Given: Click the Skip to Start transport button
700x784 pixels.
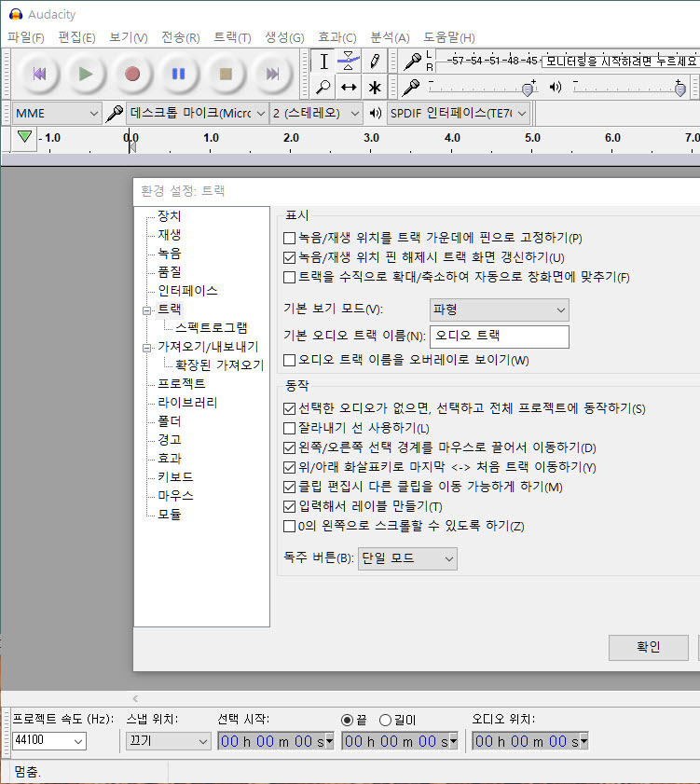Looking at the screenshot, I should coord(39,74).
